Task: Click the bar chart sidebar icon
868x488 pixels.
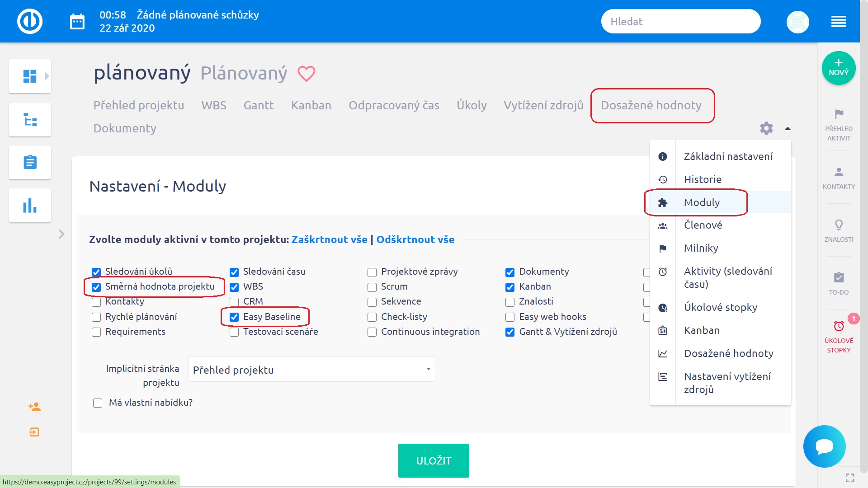Action: click(x=30, y=206)
